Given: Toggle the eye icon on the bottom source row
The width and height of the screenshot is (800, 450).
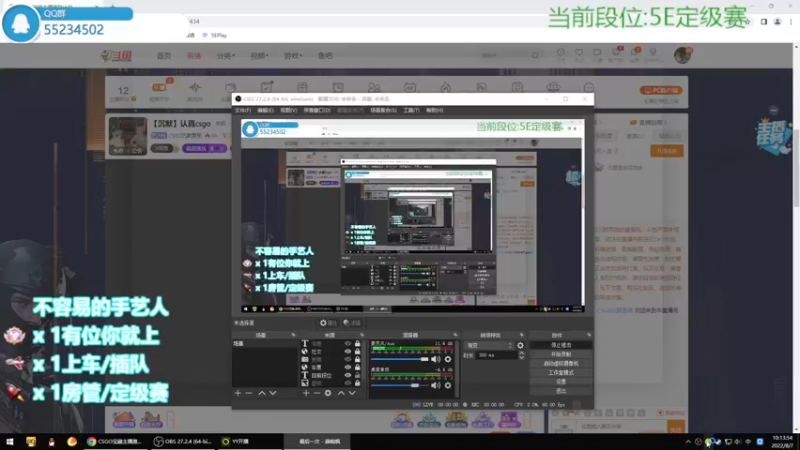Looking at the screenshot, I should (x=348, y=383).
